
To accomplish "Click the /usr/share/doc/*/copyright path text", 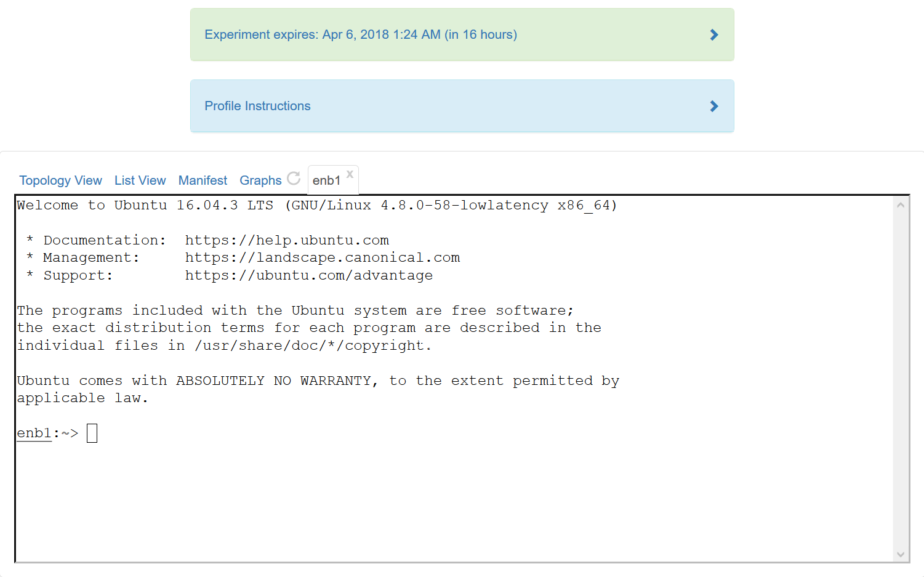I will coord(310,345).
